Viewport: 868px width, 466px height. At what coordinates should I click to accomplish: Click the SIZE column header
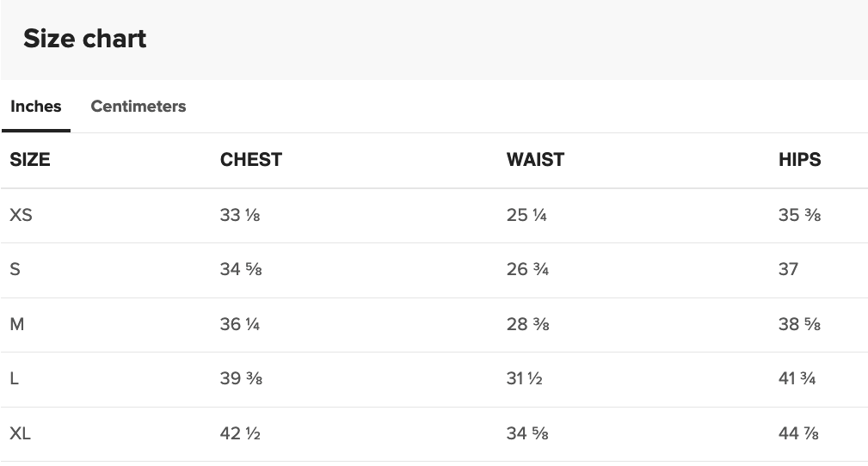[30, 160]
